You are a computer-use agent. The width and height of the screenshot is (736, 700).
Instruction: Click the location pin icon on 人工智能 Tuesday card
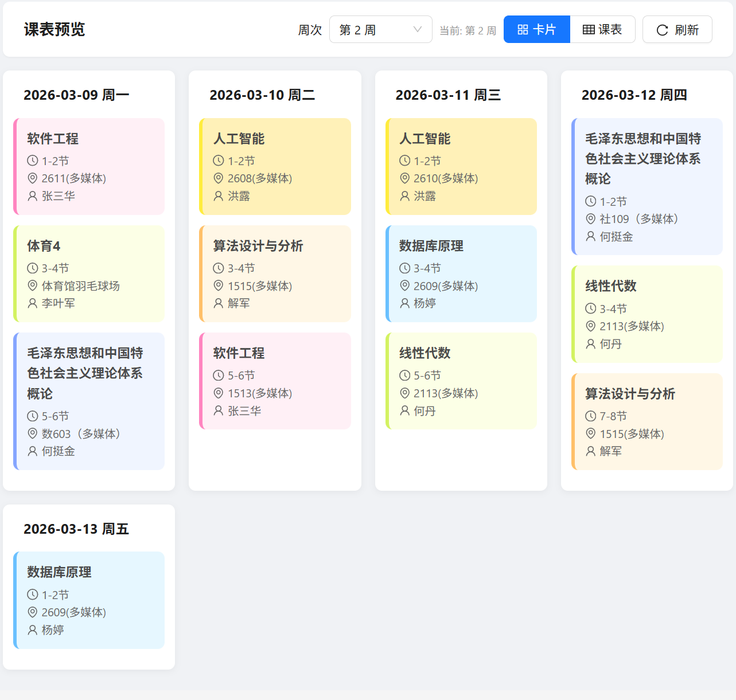coord(218,178)
